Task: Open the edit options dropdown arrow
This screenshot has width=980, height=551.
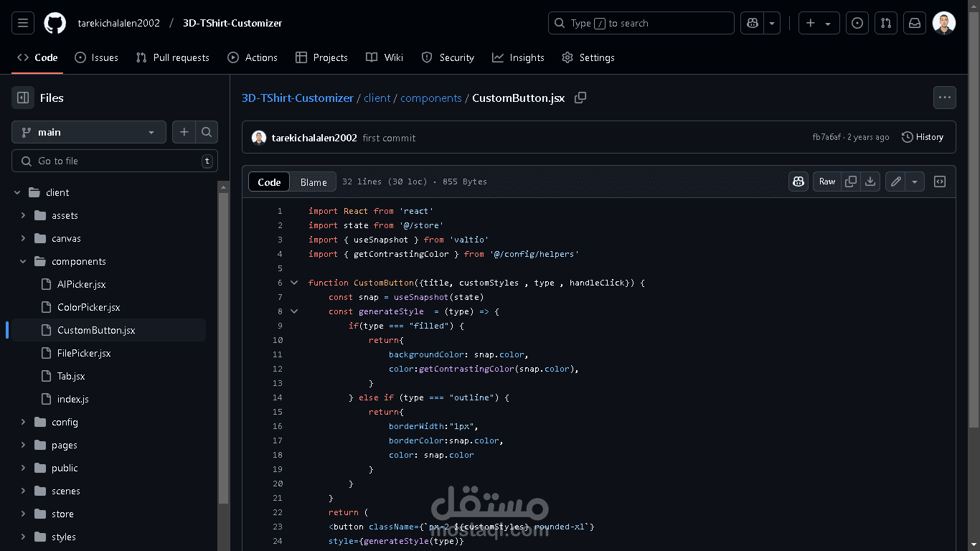Action: tap(915, 182)
